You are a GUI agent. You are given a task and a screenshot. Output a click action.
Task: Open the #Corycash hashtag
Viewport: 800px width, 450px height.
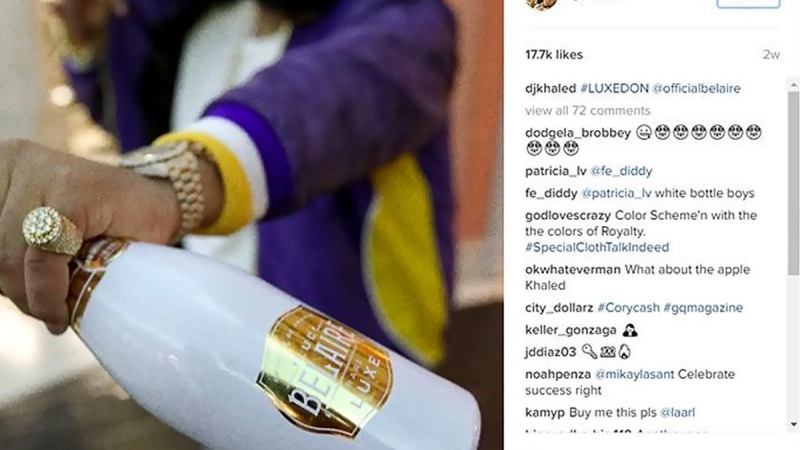point(629,308)
